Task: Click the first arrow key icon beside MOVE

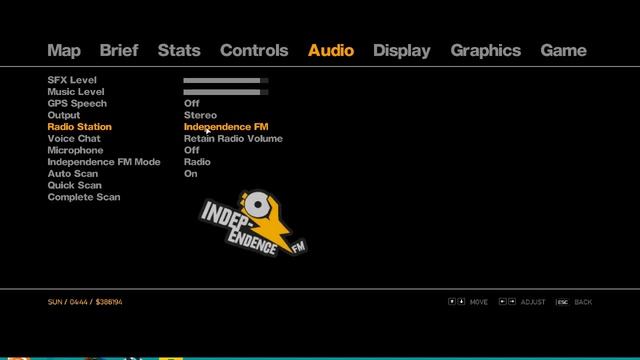Action: [451, 302]
